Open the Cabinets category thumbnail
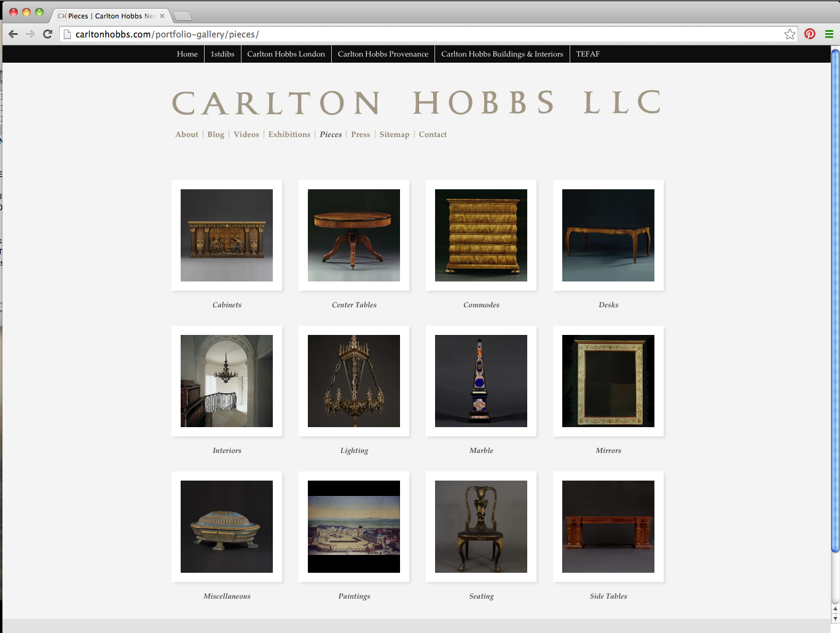The height and width of the screenshot is (633, 840). point(227,235)
